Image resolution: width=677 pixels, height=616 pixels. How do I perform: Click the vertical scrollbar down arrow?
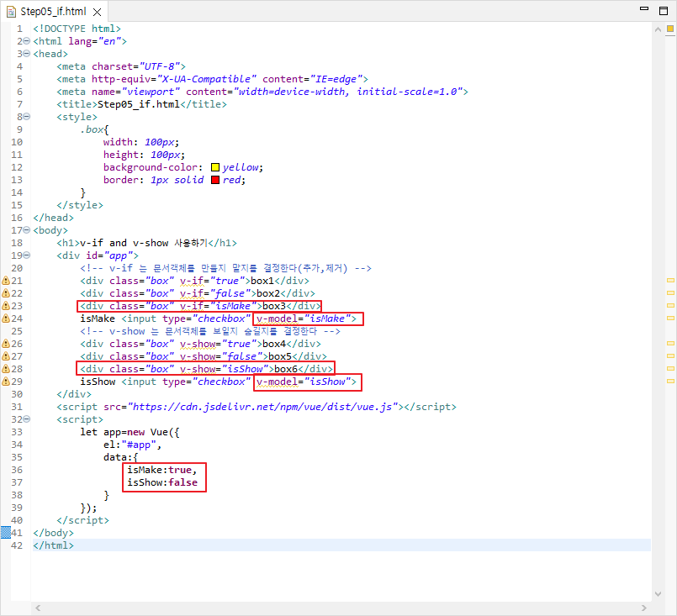point(658,594)
